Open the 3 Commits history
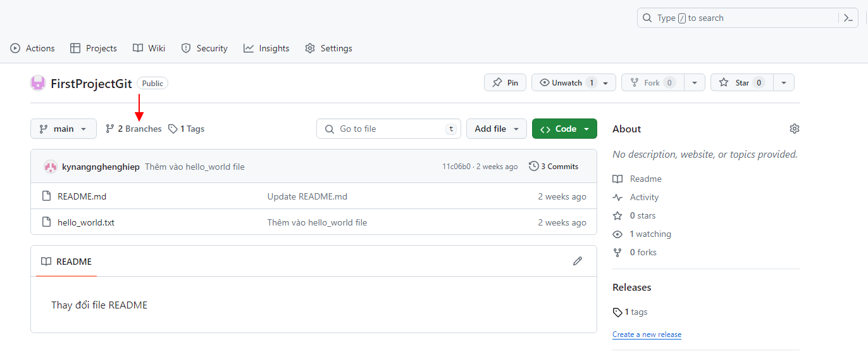The height and width of the screenshot is (356, 868). click(554, 167)
